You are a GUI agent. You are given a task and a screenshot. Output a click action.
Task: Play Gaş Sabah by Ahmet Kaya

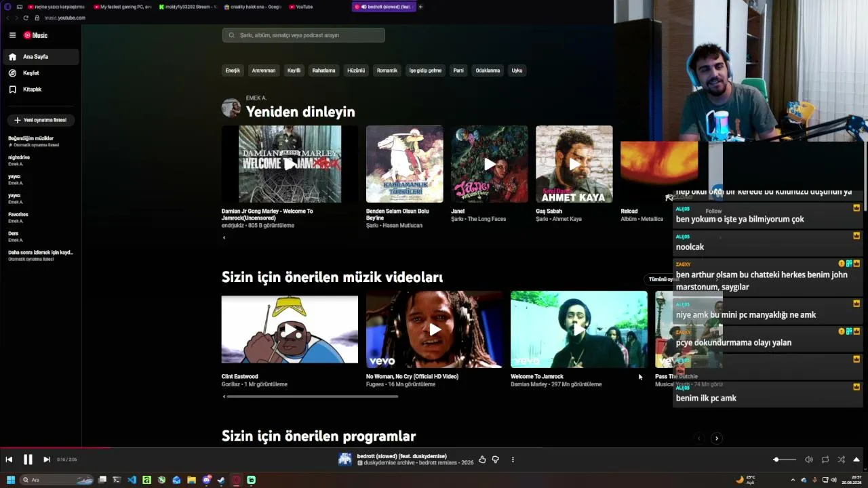[574, 164]
